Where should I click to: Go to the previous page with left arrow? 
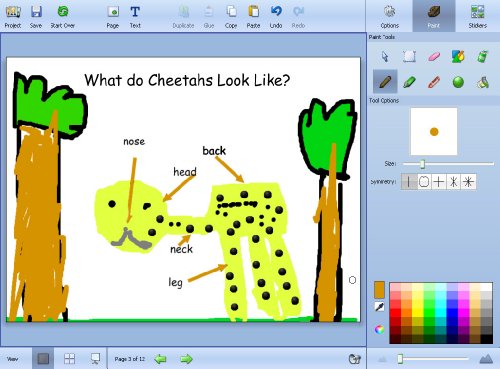(161, 359)
